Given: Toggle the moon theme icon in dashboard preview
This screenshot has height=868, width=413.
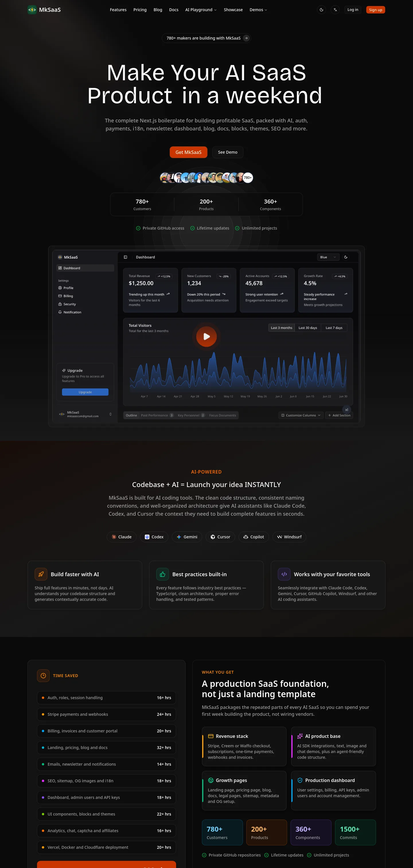Looking at the screenshot, I should click(x=346, y=257).
